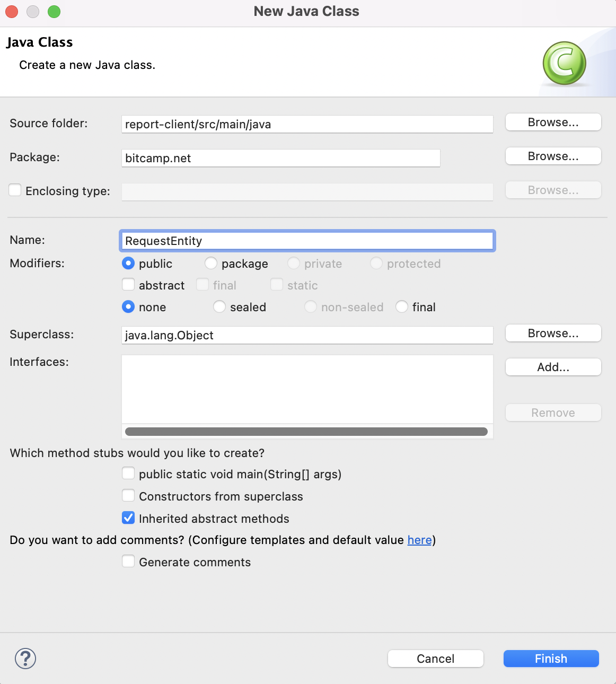Close the dialog with red window button
This screenshot has width=616, height=684.
point(12,11)
